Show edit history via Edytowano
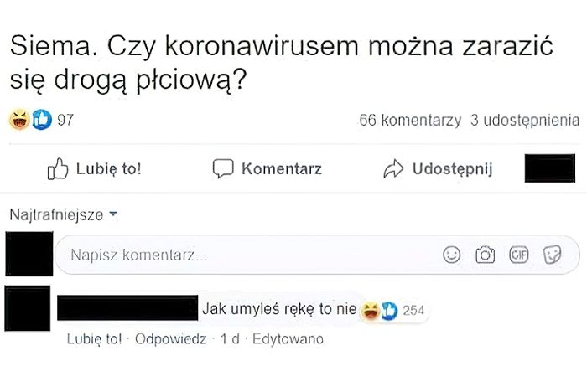The image size is (587, 392). (x=288, y=339)
